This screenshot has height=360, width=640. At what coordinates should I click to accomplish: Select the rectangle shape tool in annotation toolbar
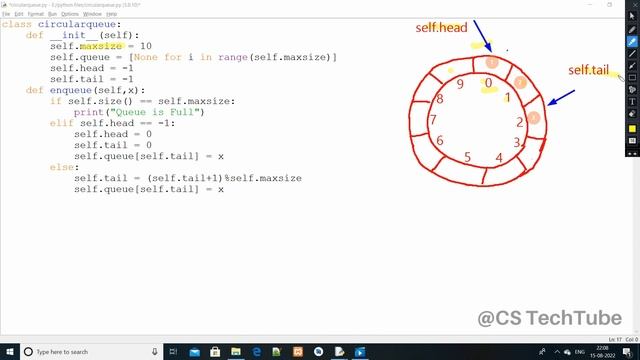pos(632,78)
